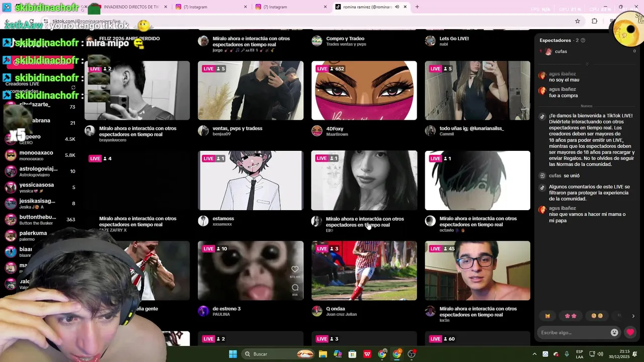644x362 pixels.
Task: Open cufas viewer profile avatar
Action: pyautogui.click(x=548, y=51)
